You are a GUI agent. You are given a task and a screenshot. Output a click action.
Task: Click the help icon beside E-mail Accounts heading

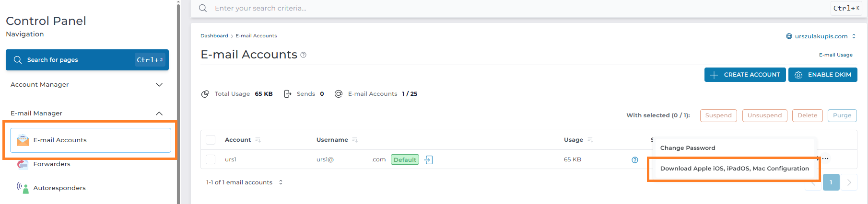pyautogui.click(x=304, y=55)
